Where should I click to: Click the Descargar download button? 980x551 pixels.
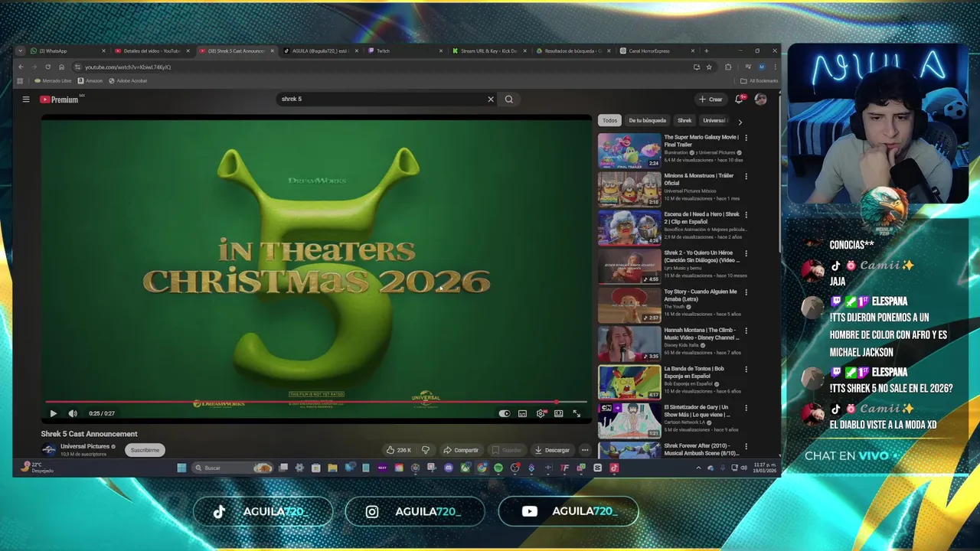tap(552, 450)
